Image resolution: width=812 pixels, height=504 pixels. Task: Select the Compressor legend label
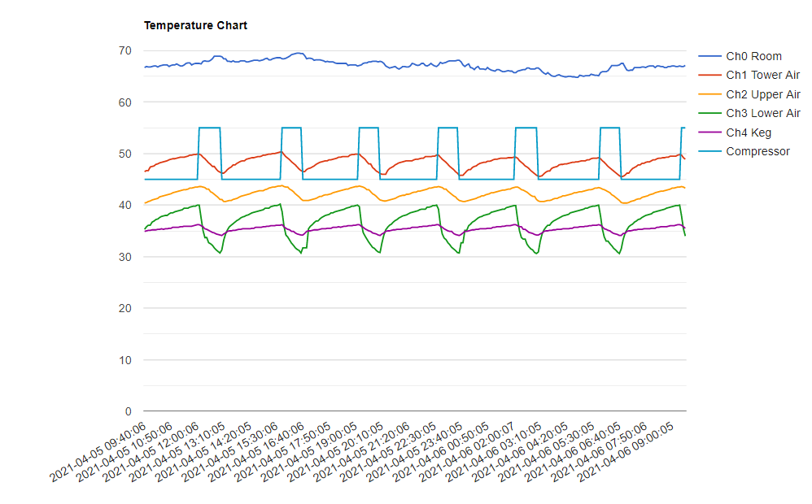tap(757, 152)
